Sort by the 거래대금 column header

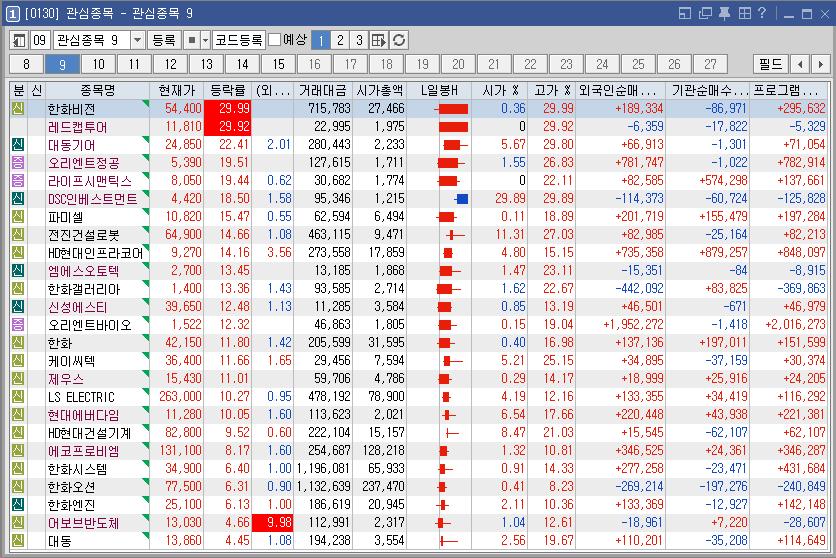tap(323, 91)
